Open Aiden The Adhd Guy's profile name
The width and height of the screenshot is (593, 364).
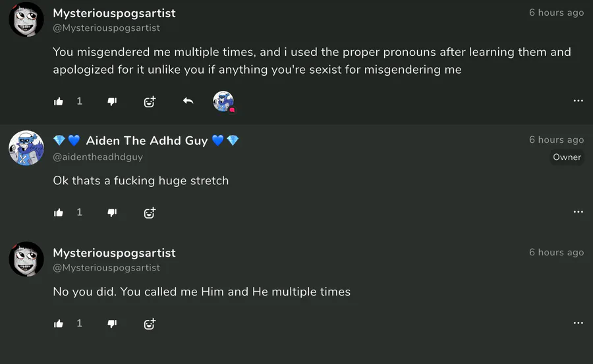tap(146, 141)
